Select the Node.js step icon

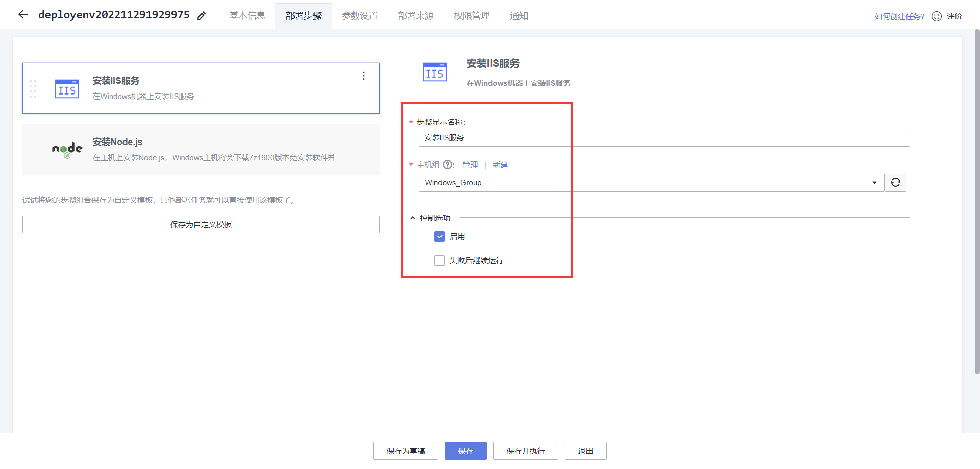[x=67, y=149]
